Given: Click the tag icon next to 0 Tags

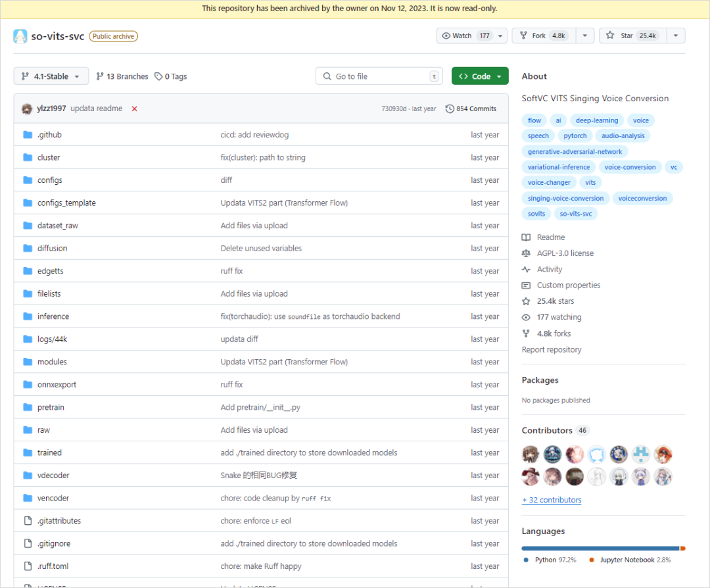Looking at the screenshot, I should pyautogui.click(x=158, y=76).
